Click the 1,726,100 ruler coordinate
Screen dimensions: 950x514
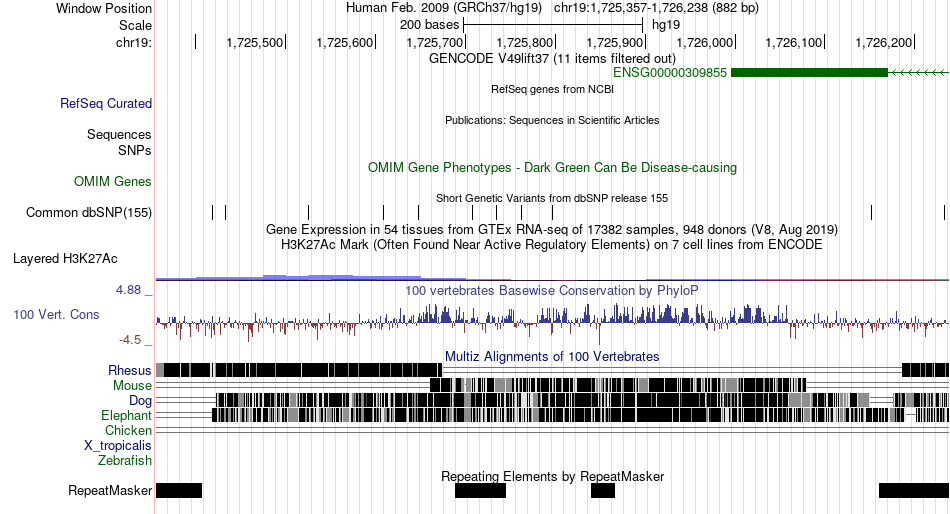(794, 42)
